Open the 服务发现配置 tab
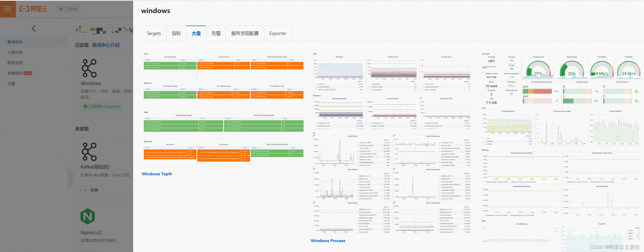Image resolution: width=644 pixels, height=252 pixels. point(245,33)
